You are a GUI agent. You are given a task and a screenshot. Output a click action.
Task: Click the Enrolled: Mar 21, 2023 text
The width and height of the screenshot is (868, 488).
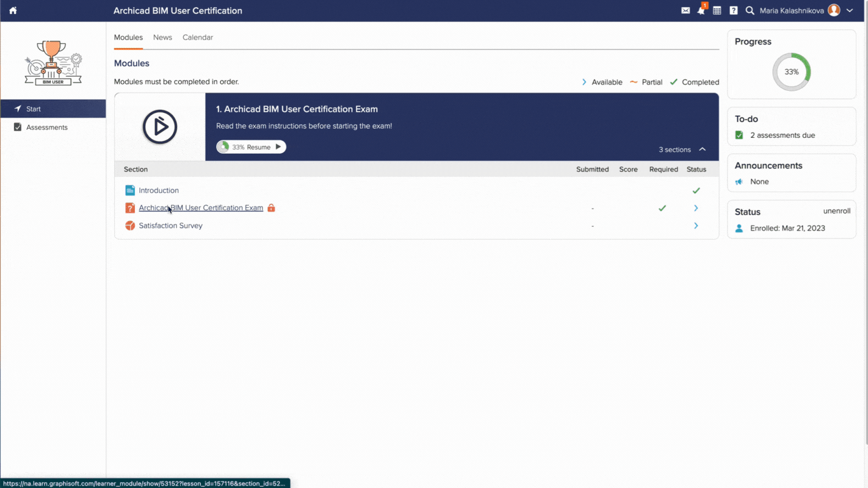[787, 228]
